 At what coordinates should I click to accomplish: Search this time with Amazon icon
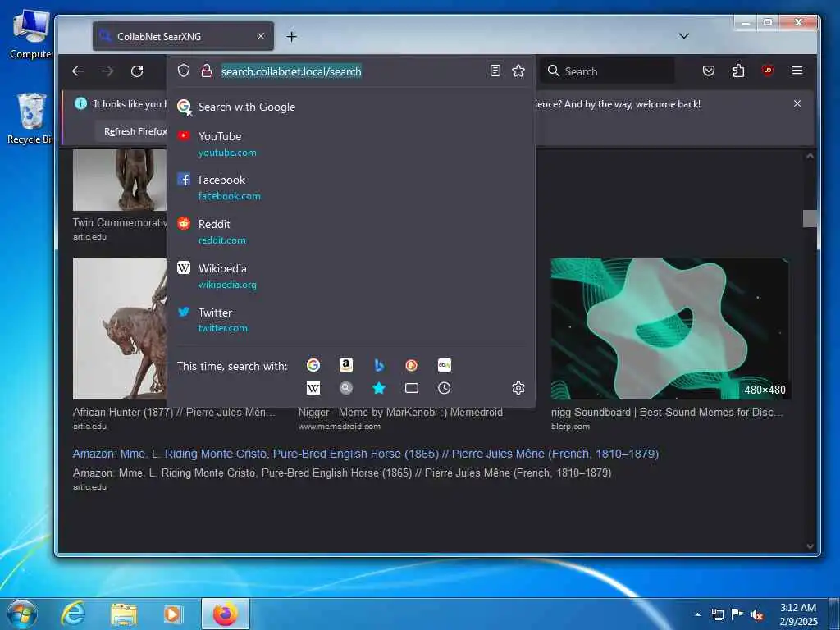tap(346, 365)
